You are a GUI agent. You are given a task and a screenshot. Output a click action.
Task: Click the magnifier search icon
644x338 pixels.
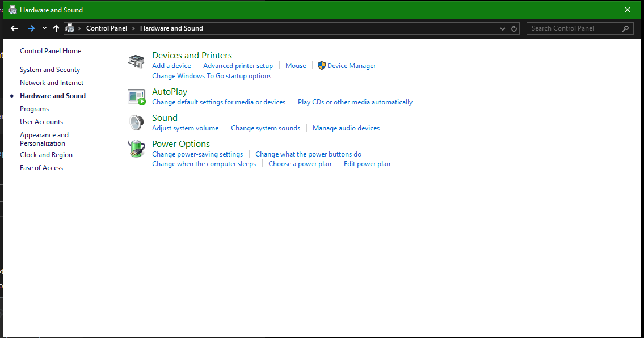tap(625, 28)
